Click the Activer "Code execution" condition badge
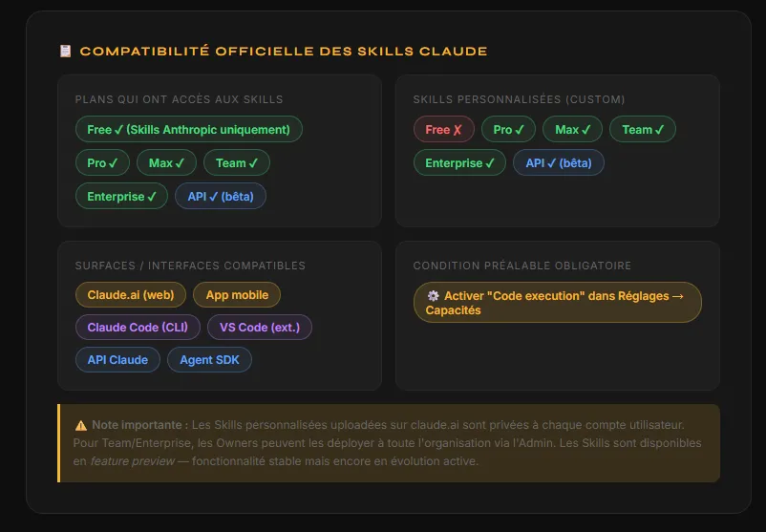 (x=557, y=303)
